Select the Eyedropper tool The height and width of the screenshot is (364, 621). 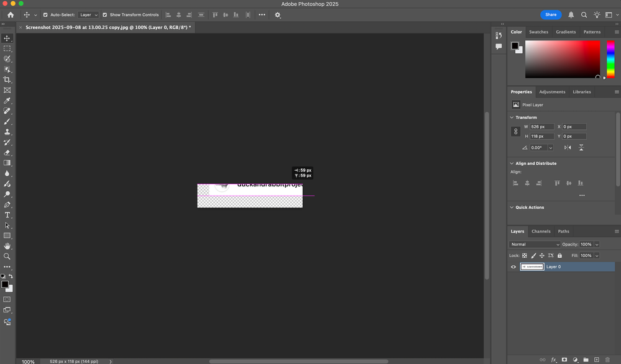[x=7, y=101]
